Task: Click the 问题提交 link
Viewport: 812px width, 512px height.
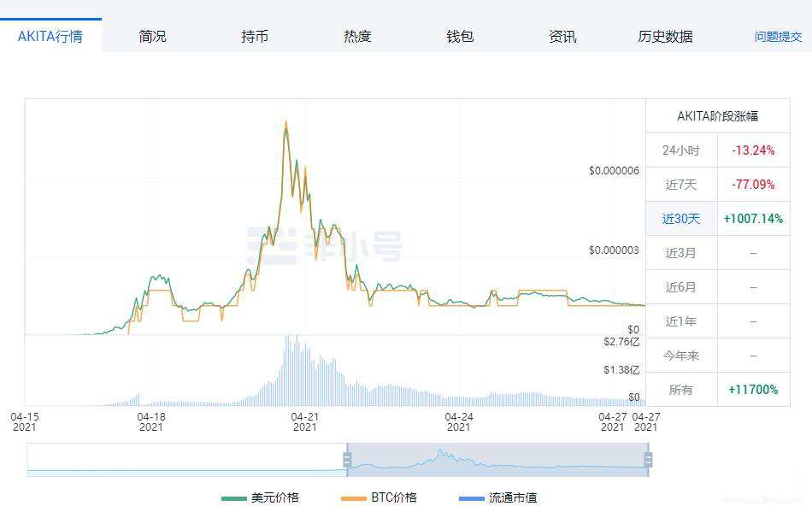Action: coord(778,37)
